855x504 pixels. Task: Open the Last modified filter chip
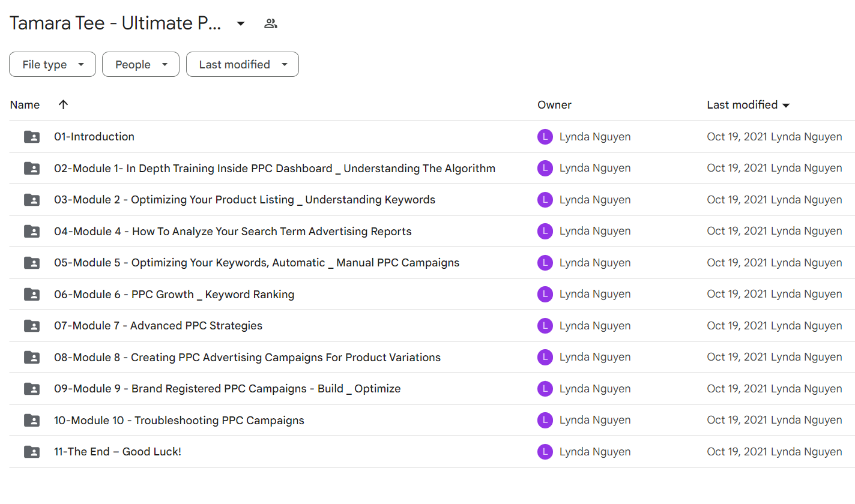[243, 65]
